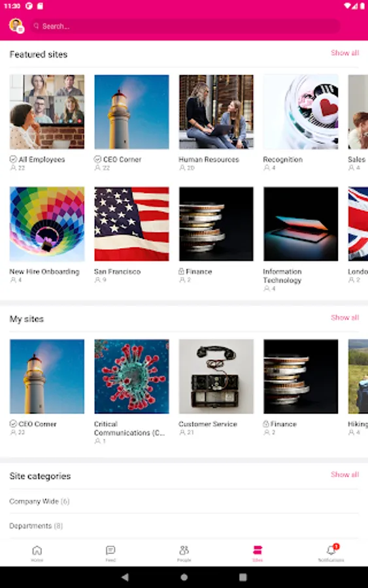This screenshot has height=588, width=368.
Task: Tap the Android back navigation icon
Action: pos(125,577)
